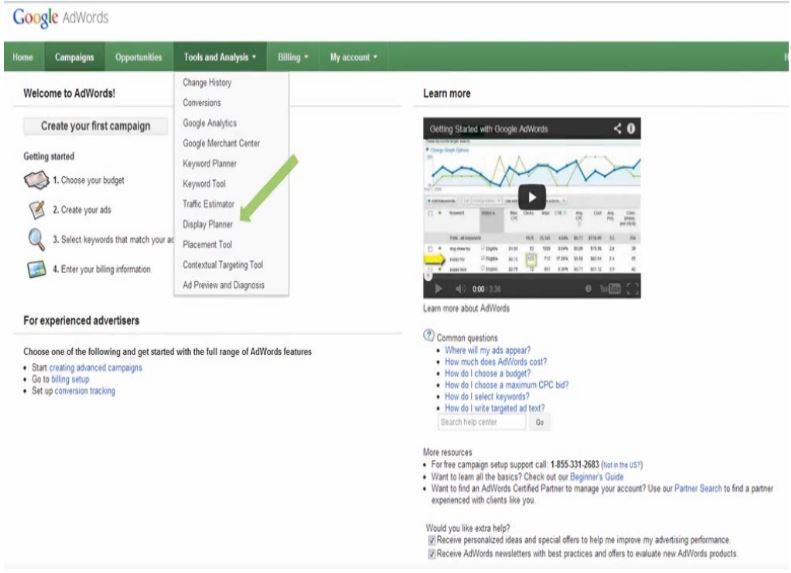Click the info icon on the video
This screenshot has height=573, width=791.
coord(631,129)
